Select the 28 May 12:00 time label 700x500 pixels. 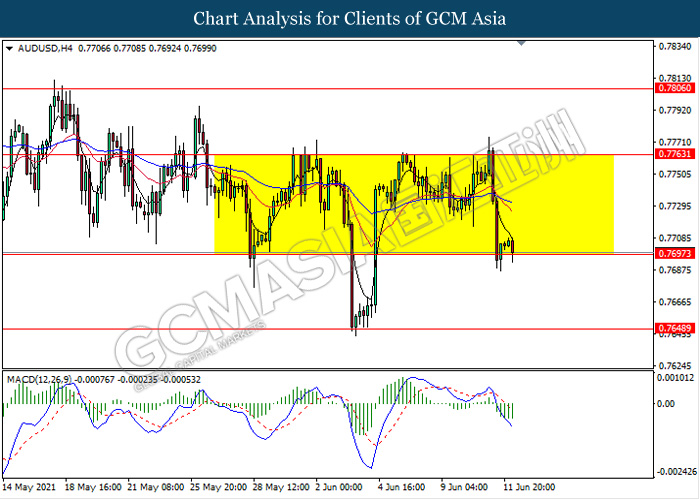coord(281,487)
